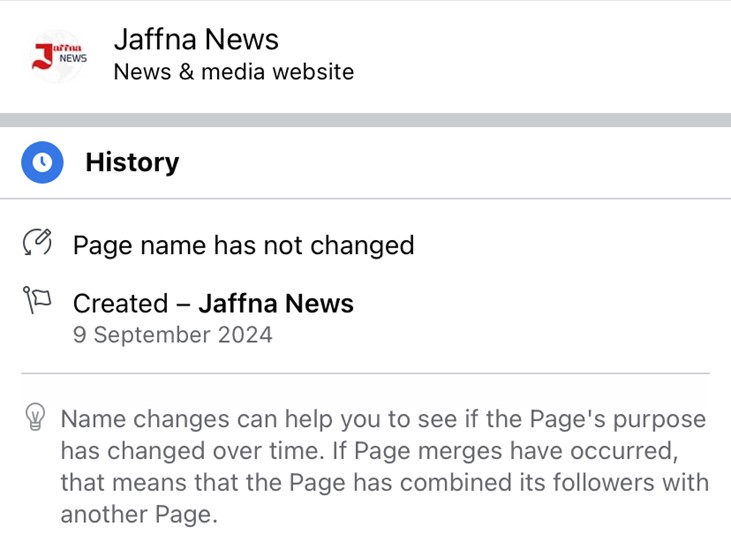Click the word "Created" in history entry
Screen dimensions: 731x557
coord(121,303)
